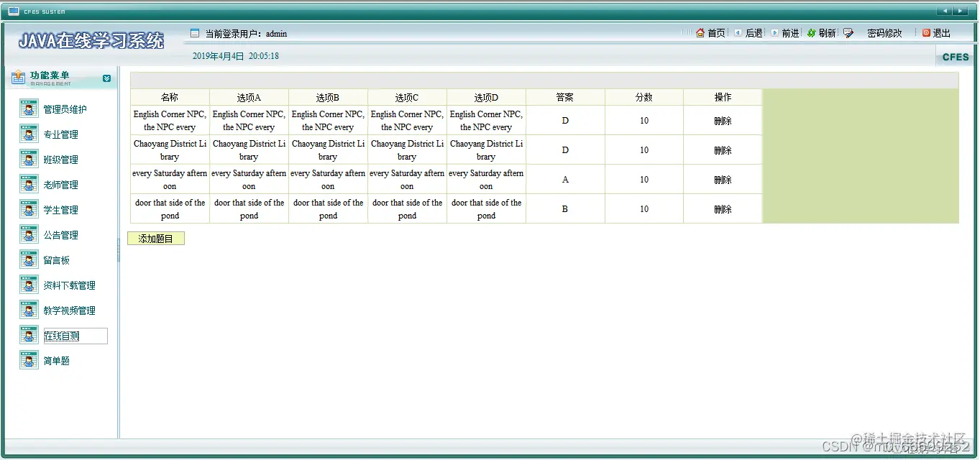Open 老师管理 from its sidebar icon

coord(29,185)
